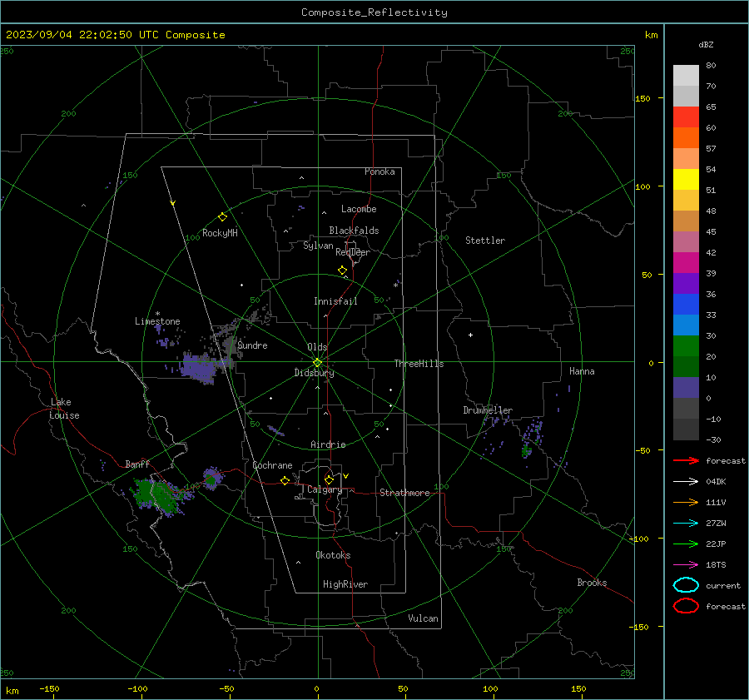This screenshot has height=700, width=749.
Task: Click the white 04DK arrow icon
Action: (686, 481)
